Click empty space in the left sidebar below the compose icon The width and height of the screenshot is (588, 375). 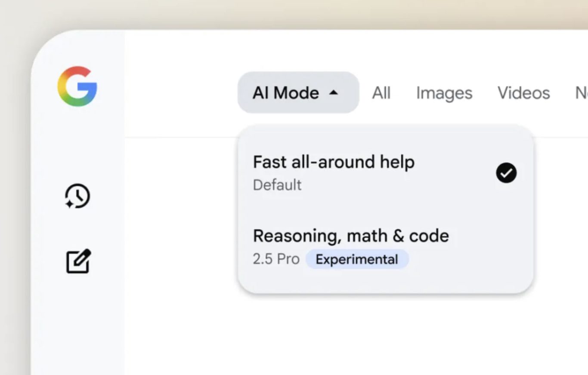pyautogui.click(x=78, y=327)
